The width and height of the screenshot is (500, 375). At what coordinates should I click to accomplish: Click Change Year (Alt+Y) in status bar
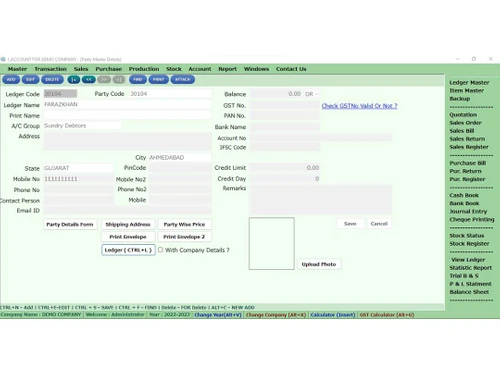click(x=218, y=315)
